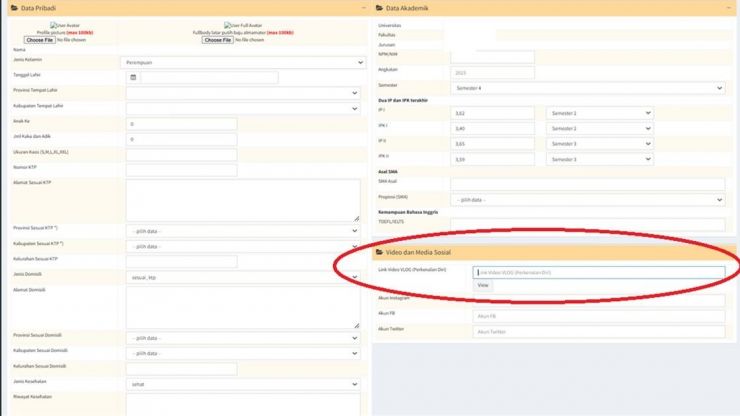Click the Akun Instagram input field
The width and height of the screenshot is (740, 416).
[599, 301]
